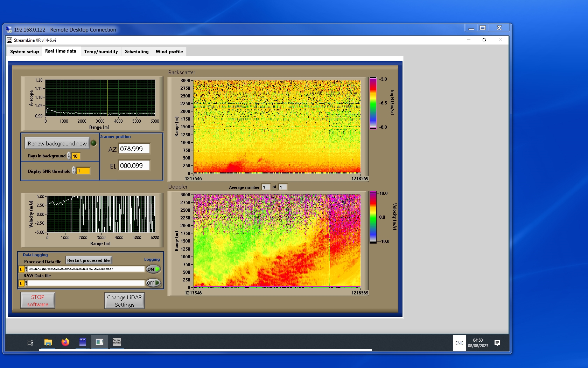Click the Backscatter color scale bar
Viewport: 588px width, 368px height.
click(x=373, y=103)
